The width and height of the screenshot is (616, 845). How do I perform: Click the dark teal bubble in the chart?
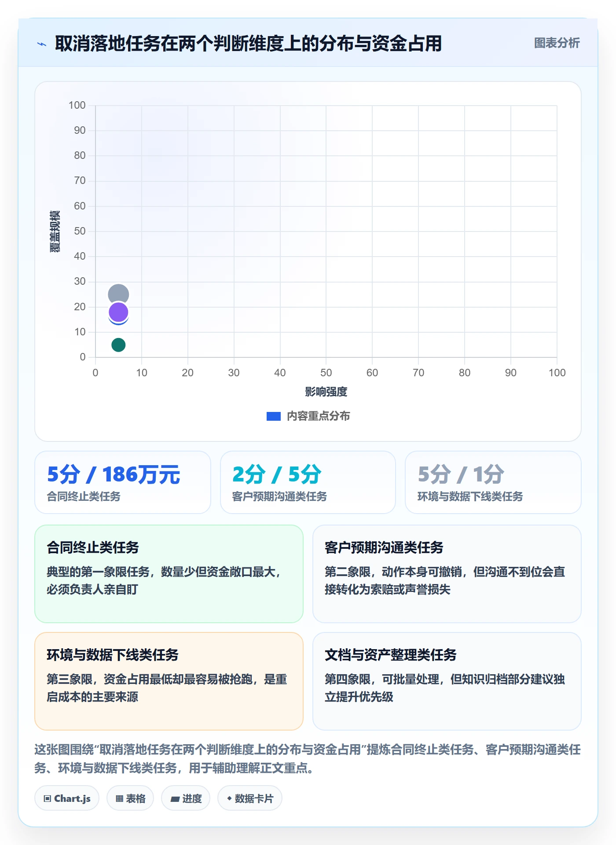(x=118, y=345)
